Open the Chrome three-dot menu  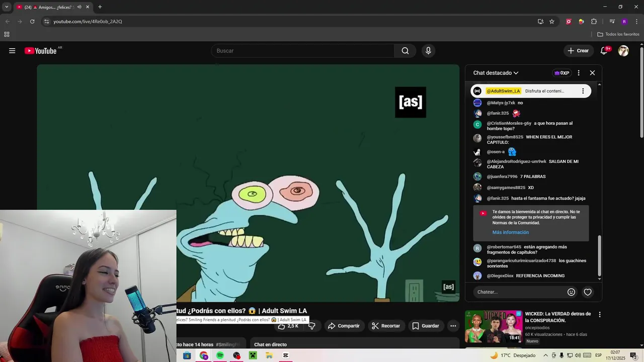637,22
